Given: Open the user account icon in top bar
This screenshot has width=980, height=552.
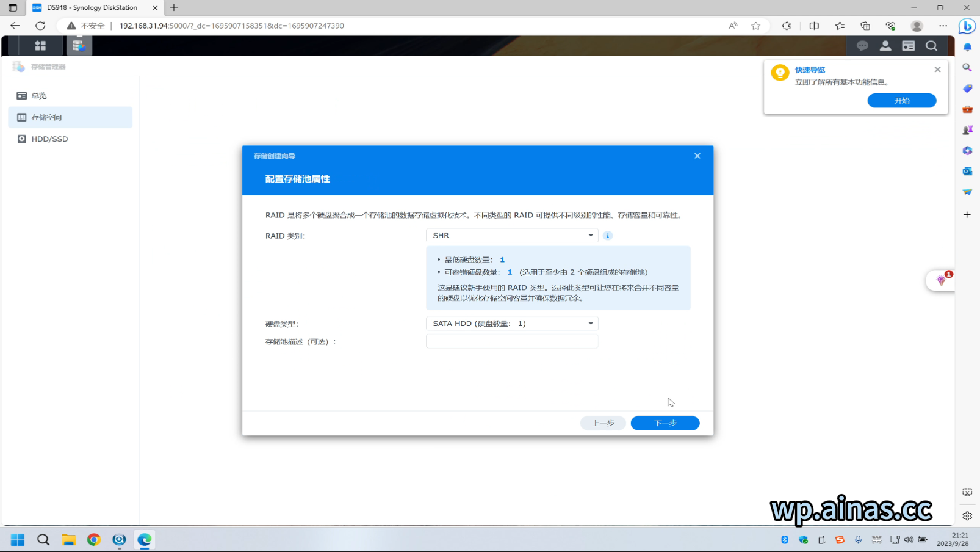Looking at the screenshot, I should (x=885, y=45).
